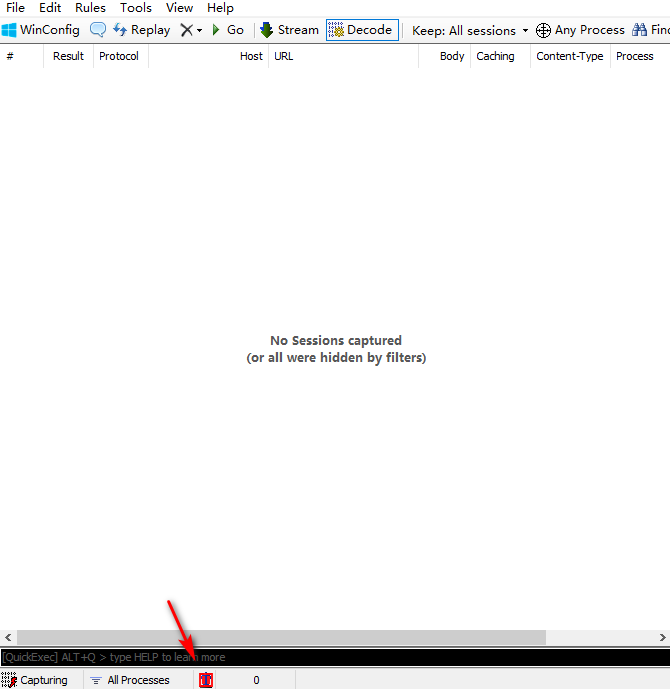Sort by the Content-Type column header
Screen dimensions: 670x689
tap(570, 56)
